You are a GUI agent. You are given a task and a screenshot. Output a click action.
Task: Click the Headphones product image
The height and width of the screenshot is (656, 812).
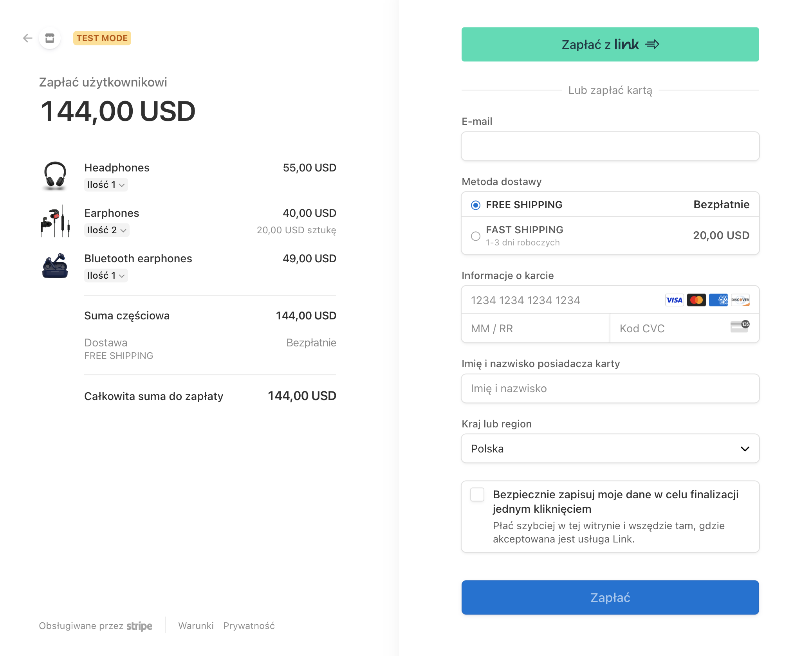[x=55, y=176]
